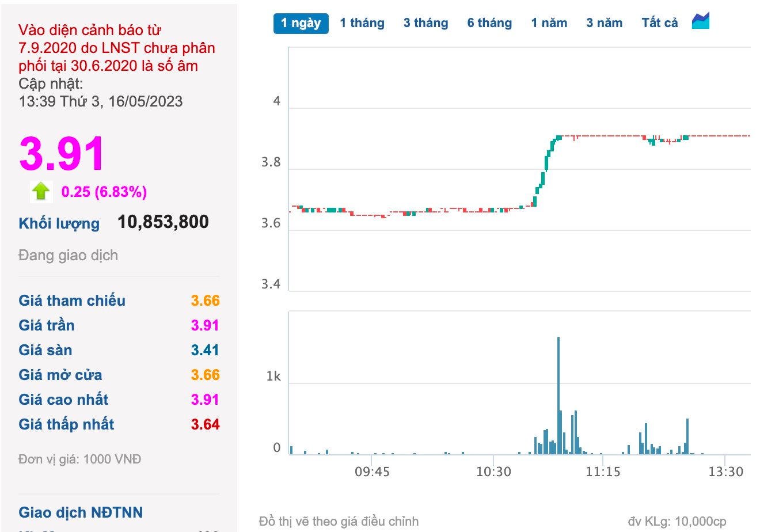
Task: Click the 'Giá thấp nhất' row label
Action: click(x=66, y=424)
